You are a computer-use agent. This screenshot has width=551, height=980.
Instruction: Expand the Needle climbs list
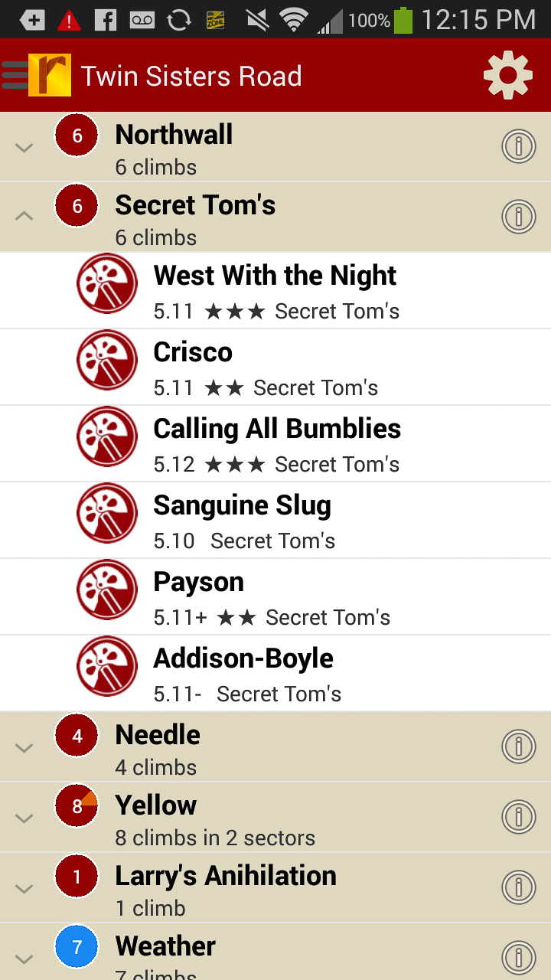24,748
